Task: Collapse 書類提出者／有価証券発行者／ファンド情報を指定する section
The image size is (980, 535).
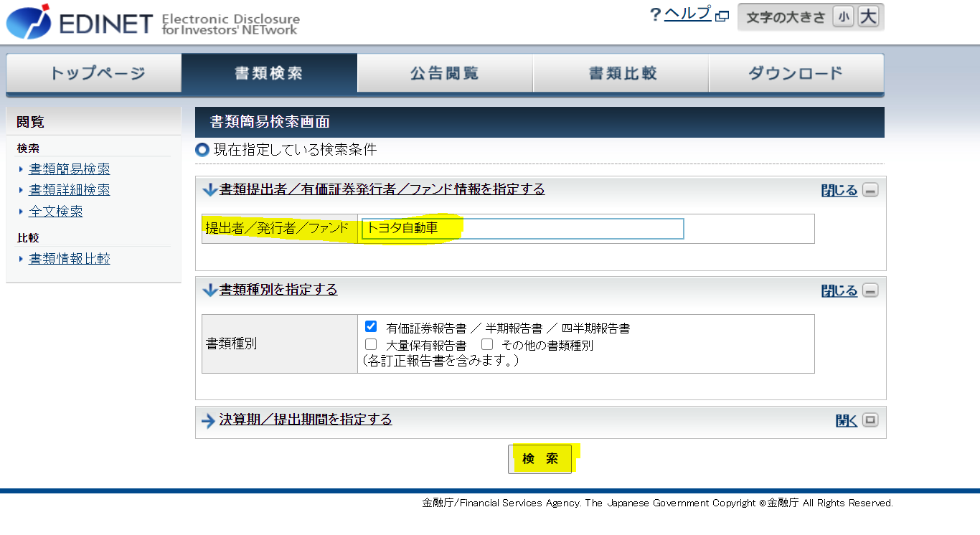Action: 839,190
